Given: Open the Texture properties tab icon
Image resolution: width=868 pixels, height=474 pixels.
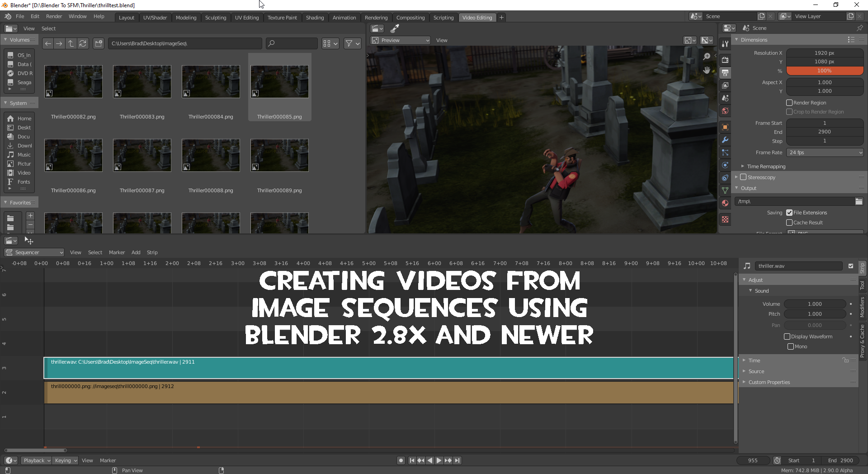Looking at the screenshot, I should pyautogui.click(x=725, y=219).
